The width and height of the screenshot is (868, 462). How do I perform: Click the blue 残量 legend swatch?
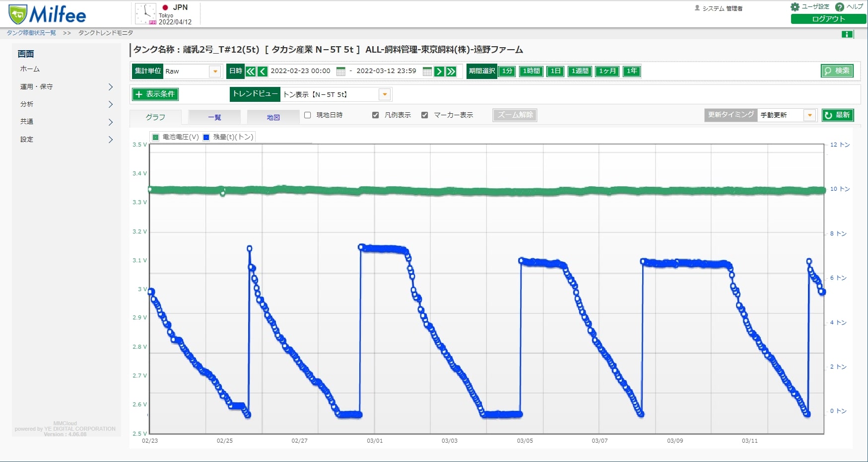206,137
